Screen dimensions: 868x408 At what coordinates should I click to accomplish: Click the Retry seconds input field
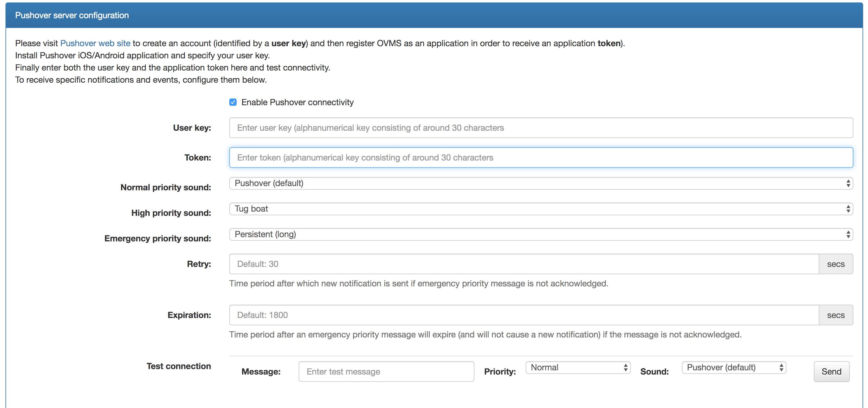[524, 264]
